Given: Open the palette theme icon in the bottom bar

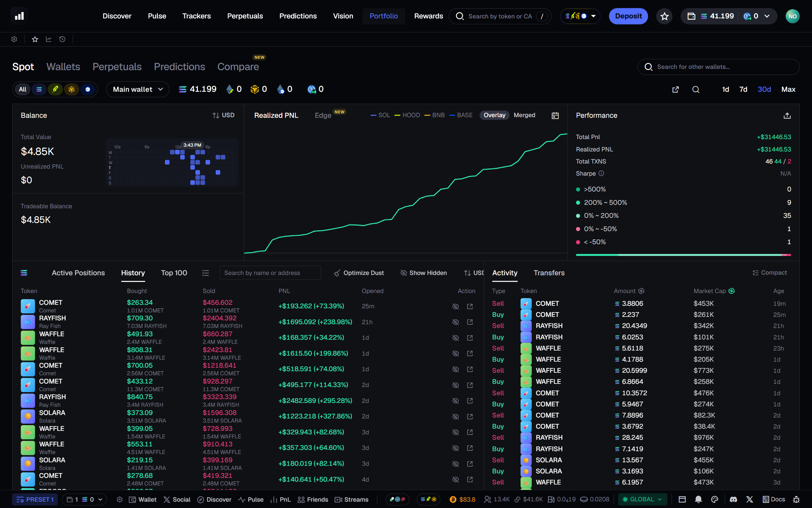Looking at the screenshot, I should click(x=715, y=499).
